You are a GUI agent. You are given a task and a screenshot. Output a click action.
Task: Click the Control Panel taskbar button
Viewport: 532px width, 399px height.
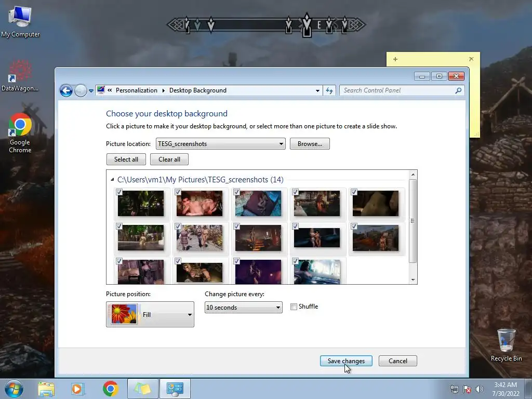tap(175, 389)
